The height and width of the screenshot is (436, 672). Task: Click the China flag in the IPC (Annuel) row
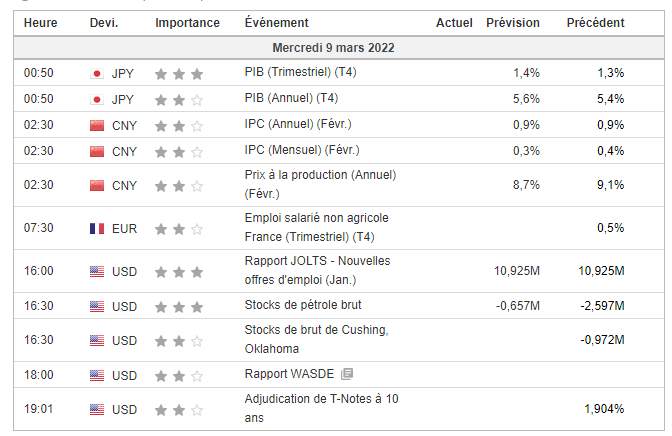(97, 125)
